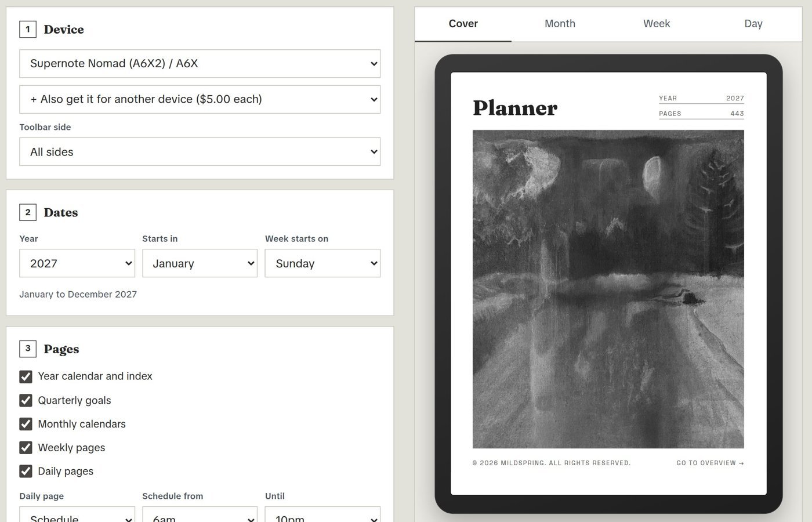Open the Daily page Schedule dropdown
812x522 pixels.
(x=77, y=515)
